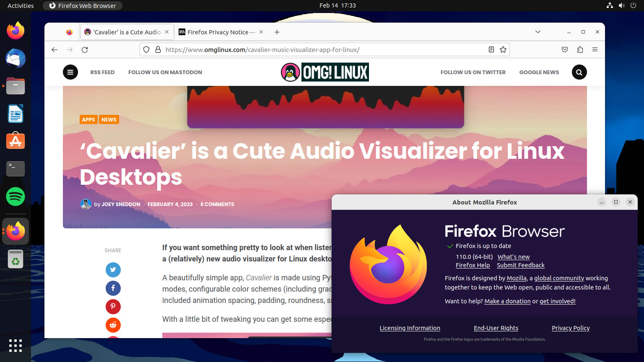Open Ubuntu Software from the dock
This screenshot has height=362, width=644.
(x=16, y=141)
